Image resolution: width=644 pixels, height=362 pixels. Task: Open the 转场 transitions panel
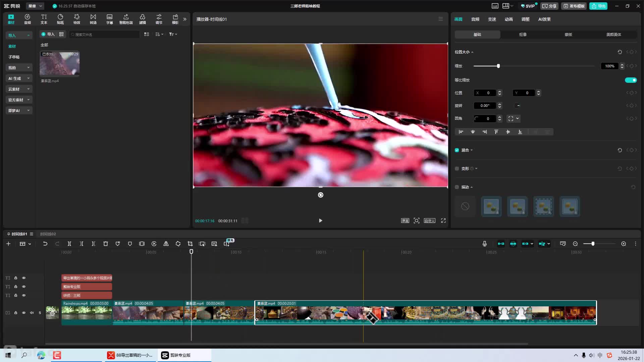93,19
